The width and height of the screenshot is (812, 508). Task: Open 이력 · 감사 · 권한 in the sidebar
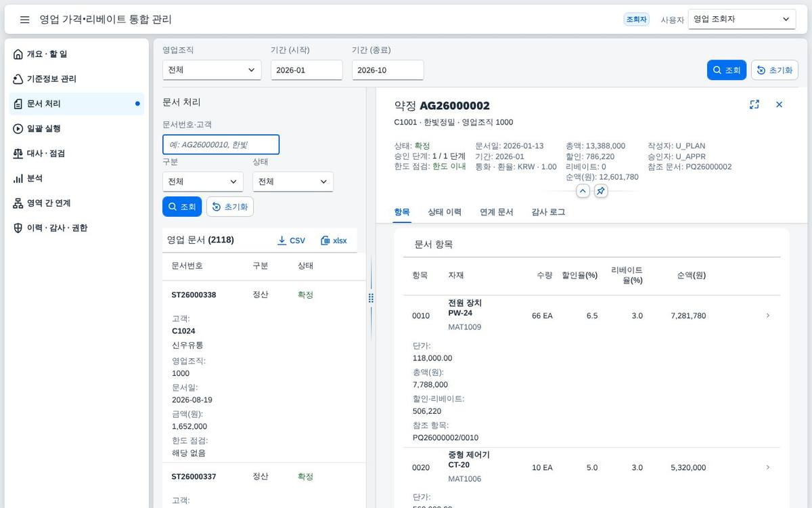[77, 228]
